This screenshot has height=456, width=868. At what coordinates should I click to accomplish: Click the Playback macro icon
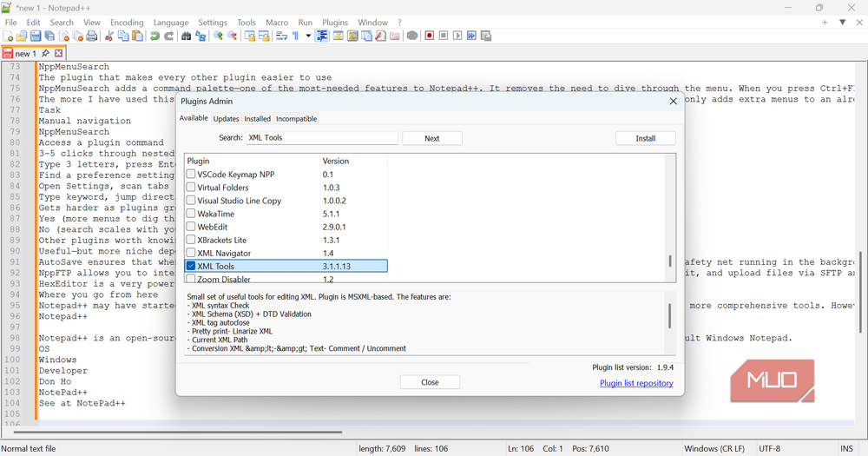tap(457, 36)
